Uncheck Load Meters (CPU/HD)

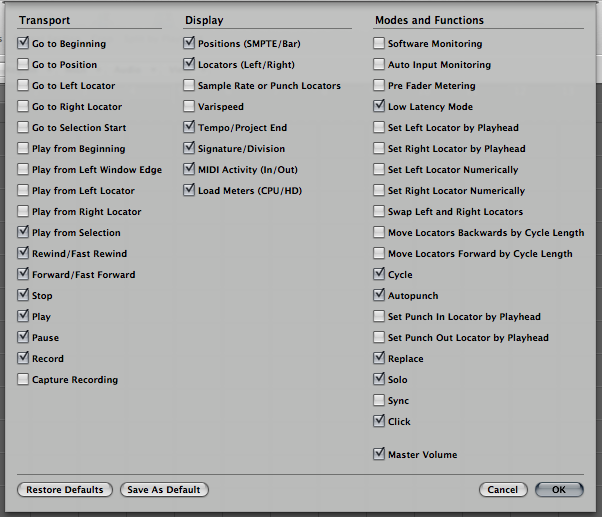pyautogui.click(x=190, y=191)
